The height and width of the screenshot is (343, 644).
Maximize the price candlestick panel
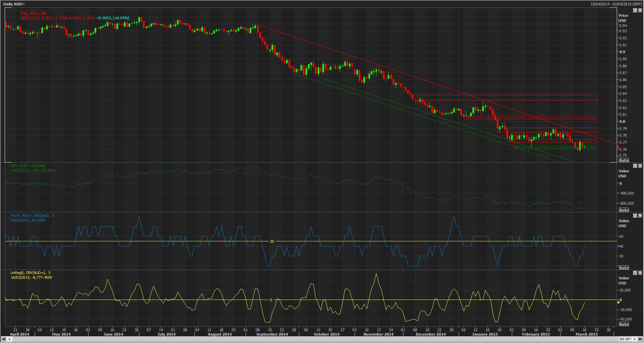click(x=635, y=10)
